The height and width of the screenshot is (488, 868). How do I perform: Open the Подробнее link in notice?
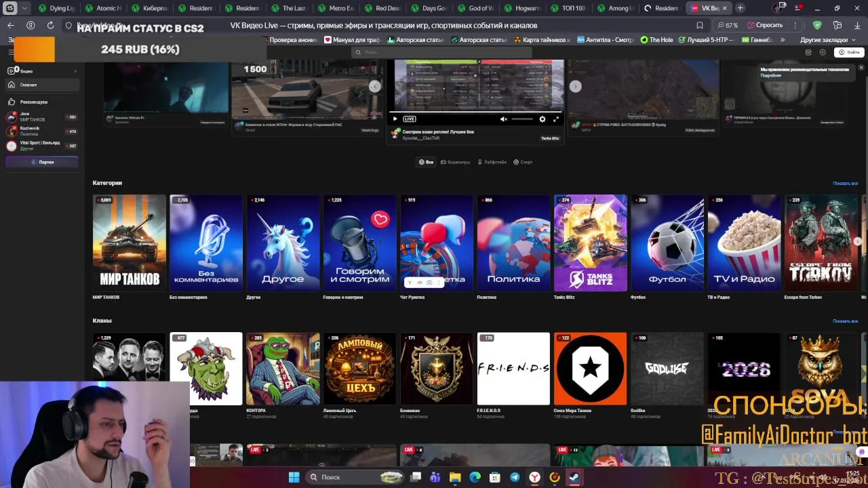pos(770,76)
